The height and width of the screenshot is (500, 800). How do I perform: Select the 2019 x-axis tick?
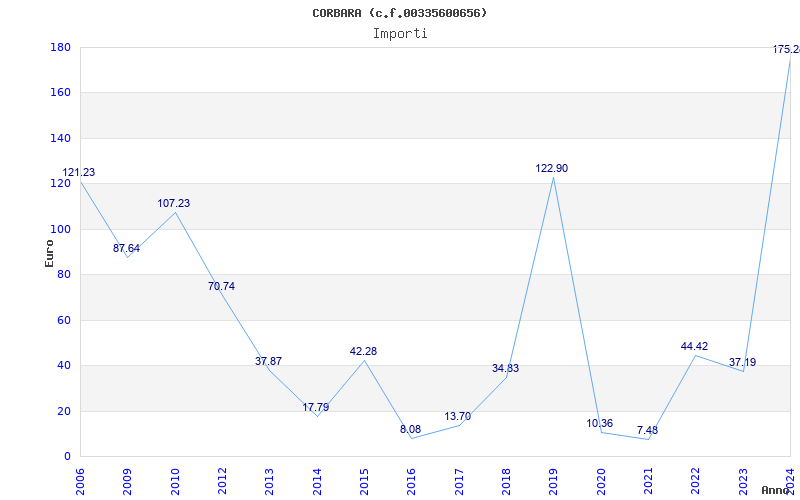click(x=554, y=482)
